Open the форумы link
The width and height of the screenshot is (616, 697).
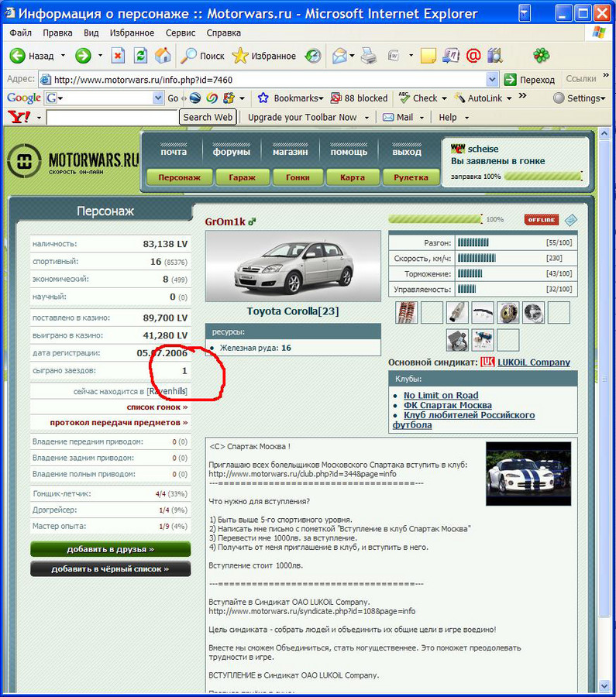click(231, 152)
